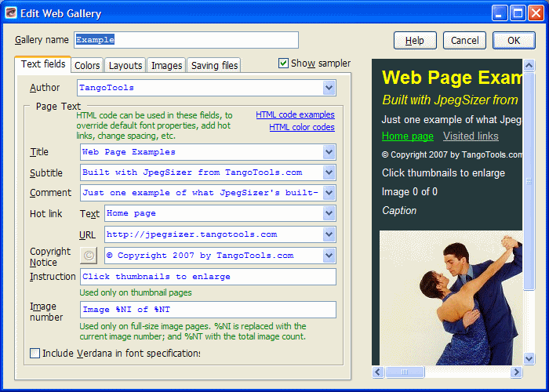The image size is (549, 392).
Task: Enable Include Verdana in font specifications
Action: [x=35, y=354]
